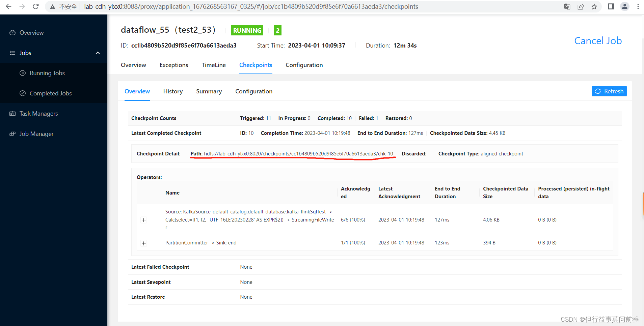Viewport: 644px width, 326px height.
Task: Select the checkpoints Overview sub-tab
Action: [x=137, y=91]
